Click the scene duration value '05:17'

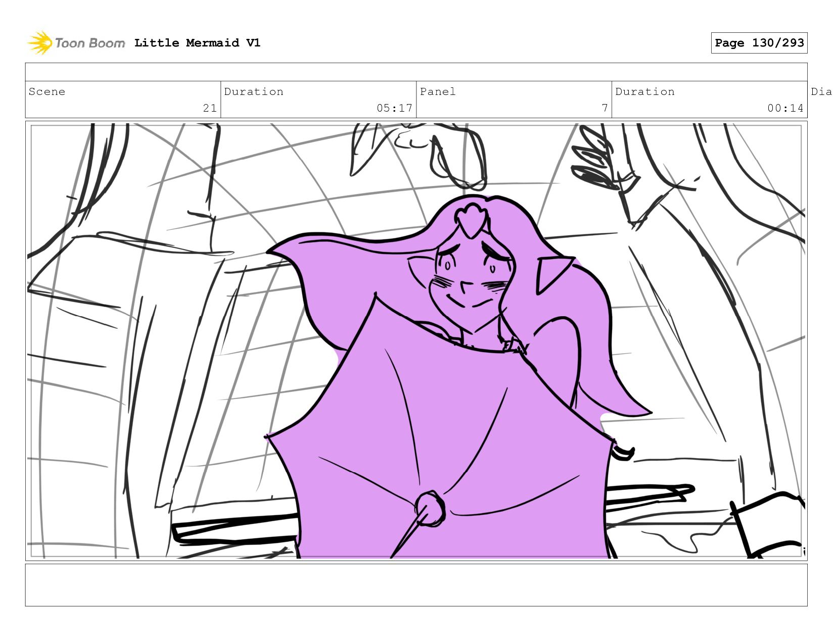tap(394, 108)
